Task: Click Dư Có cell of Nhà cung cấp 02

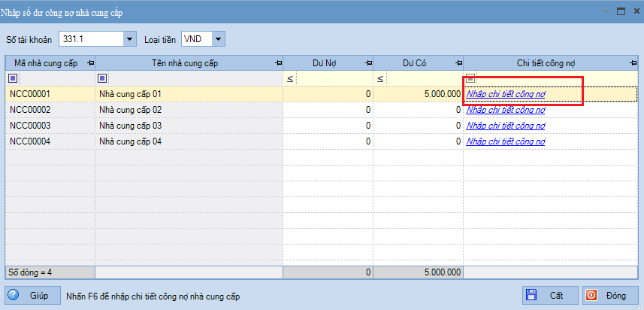Action: 419,110
